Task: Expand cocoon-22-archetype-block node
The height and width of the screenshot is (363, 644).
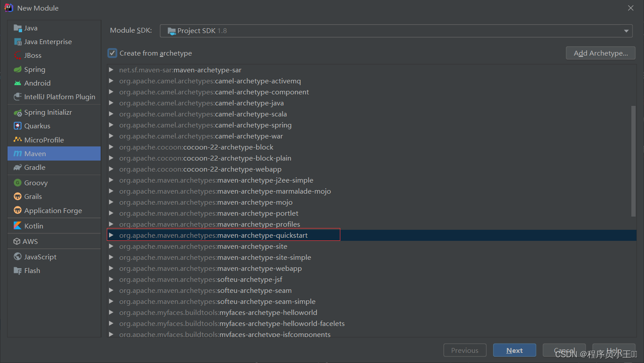Action: pyautogui.click(x=111, y=147)
